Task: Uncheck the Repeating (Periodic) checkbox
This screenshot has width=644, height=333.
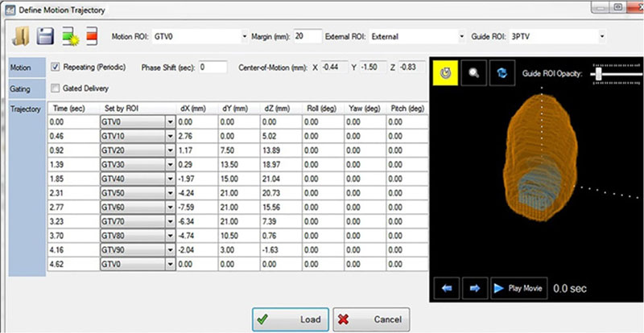Action: pyautogui.click(x=56, y=67)
